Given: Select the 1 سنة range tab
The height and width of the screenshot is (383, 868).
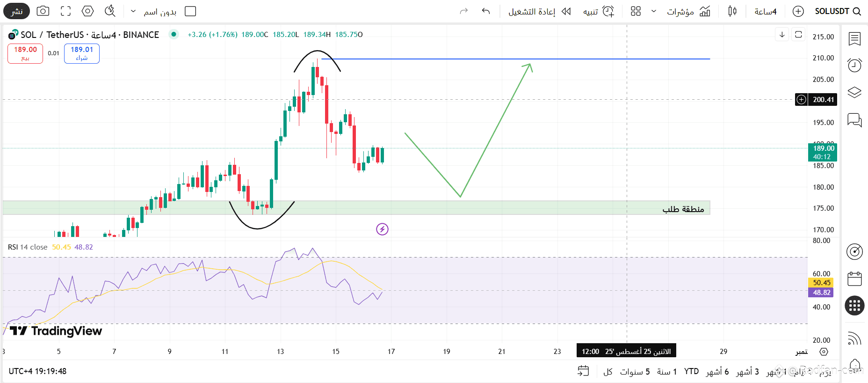Looking at the screenshot, I should click(x=667, y=372).
